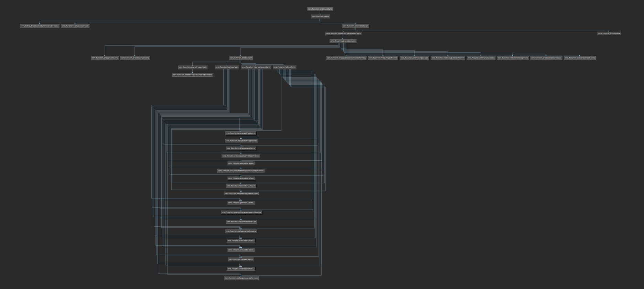The height and width of the screenshot is (289, 644).
Task: Click the core.function.advancedSelector node
Action: point(356,26)
